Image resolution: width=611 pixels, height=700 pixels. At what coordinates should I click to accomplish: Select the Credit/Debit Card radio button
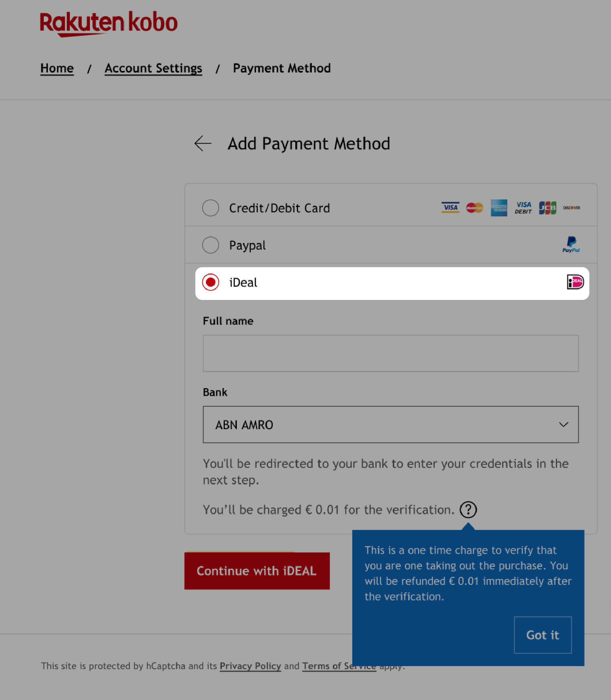click(x=210, y=208)
